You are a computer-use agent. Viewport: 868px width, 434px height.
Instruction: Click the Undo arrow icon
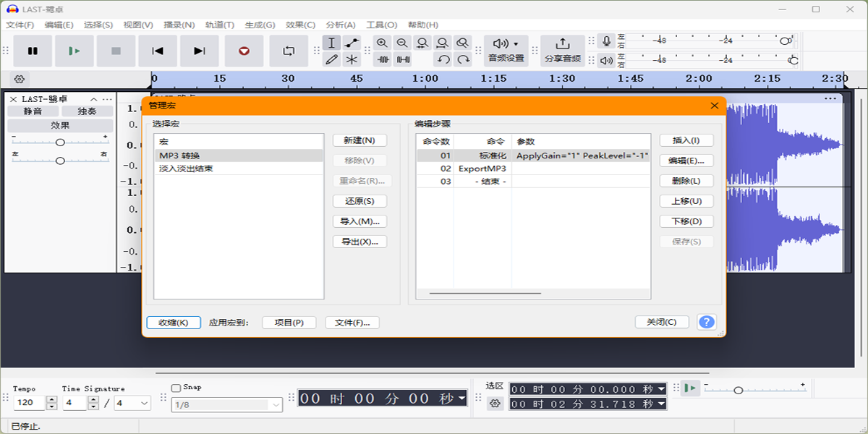443,59
